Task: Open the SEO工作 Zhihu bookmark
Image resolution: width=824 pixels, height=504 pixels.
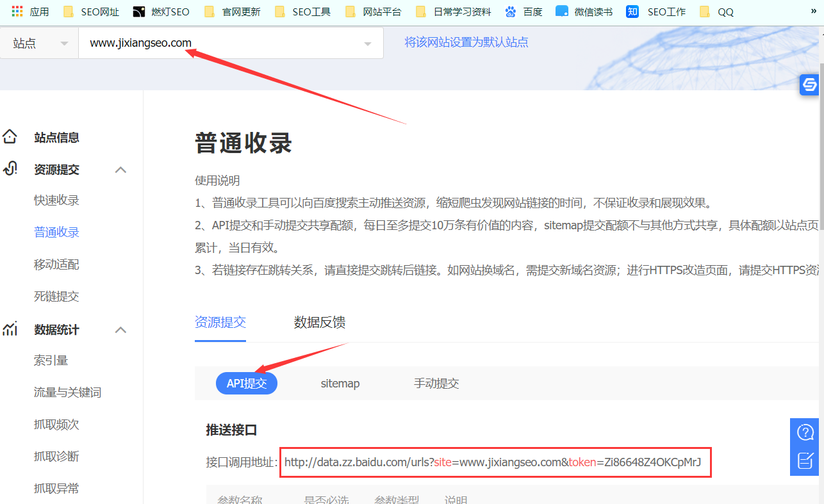Action: click(656, 12)
